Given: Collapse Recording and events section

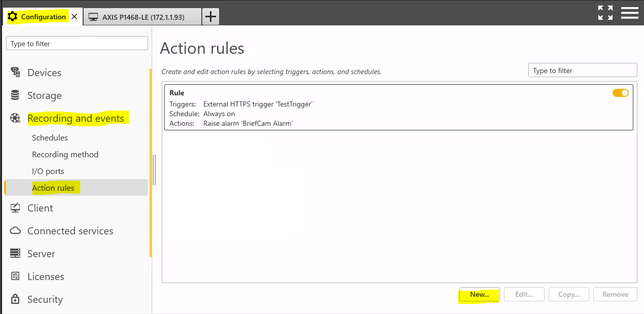Looking at the screenshot, I should (76, 118).
